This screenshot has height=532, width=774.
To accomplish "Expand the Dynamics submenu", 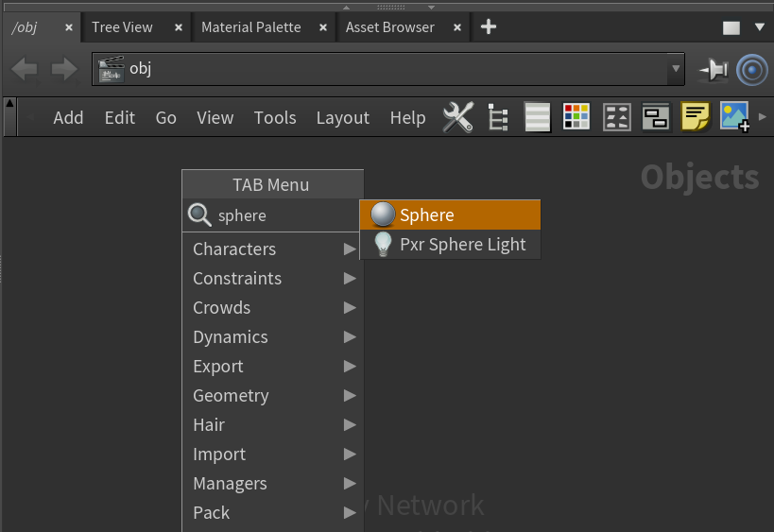I will 272,337.
